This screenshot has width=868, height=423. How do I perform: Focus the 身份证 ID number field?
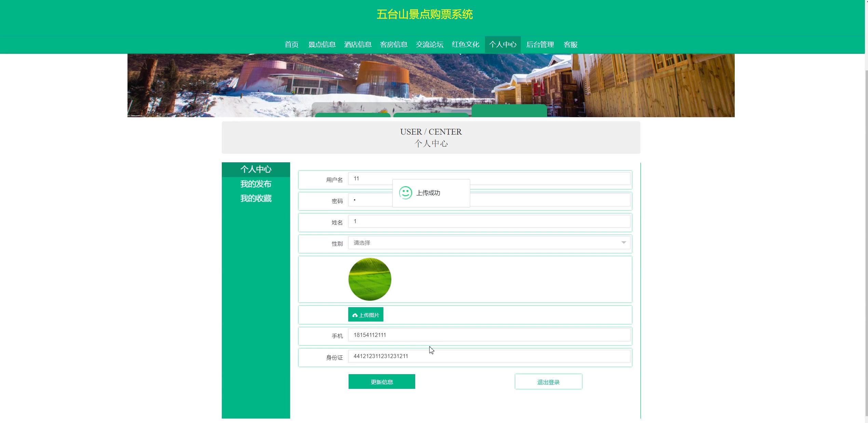pyautogui.click(x=489, y=356)
